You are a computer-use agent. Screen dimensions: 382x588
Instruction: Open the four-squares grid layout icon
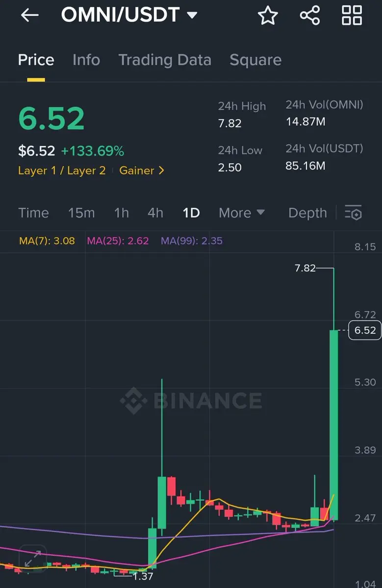click(352, 15)
